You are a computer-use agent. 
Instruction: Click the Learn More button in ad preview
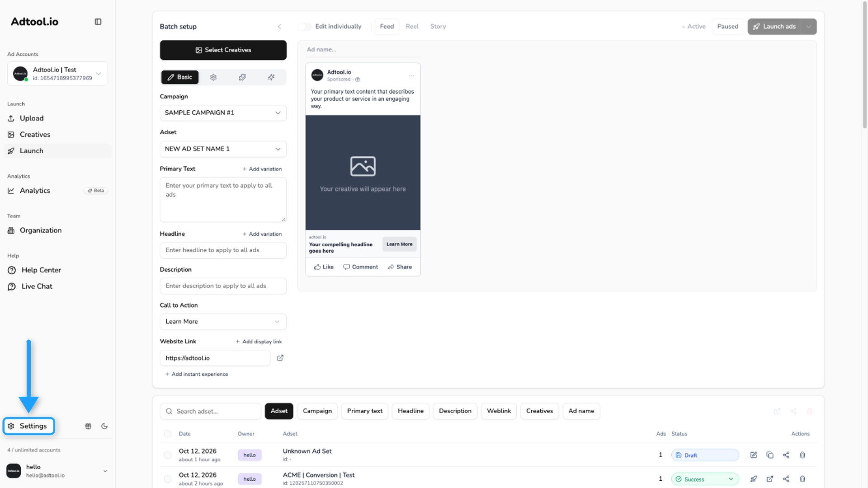pyautogui.click(x=399, y=244)
